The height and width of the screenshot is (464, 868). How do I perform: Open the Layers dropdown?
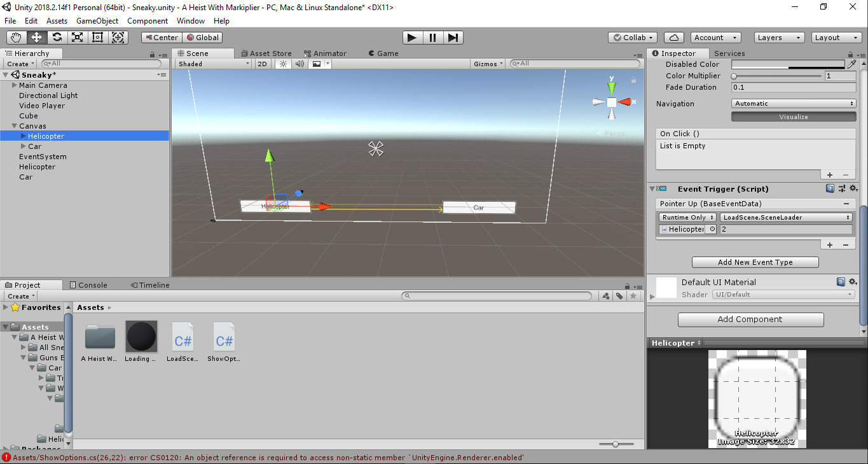coord(779,38)
